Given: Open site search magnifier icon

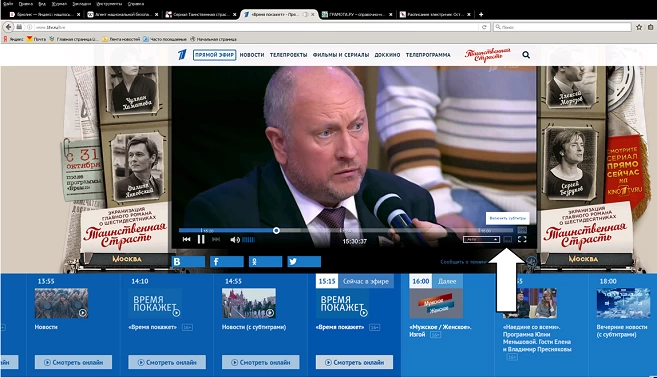Looking at the screenshot, I should 526,54.
